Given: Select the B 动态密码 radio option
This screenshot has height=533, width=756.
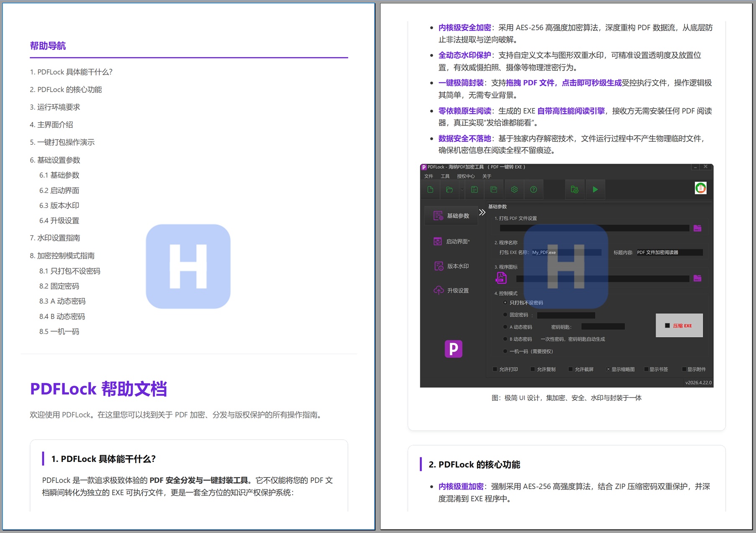Looking at the screenshot, I should pos(505,339).
